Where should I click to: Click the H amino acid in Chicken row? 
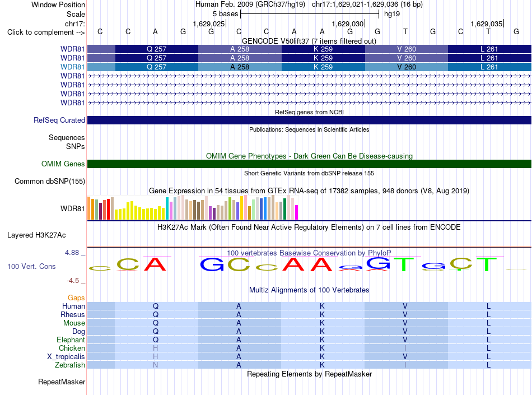coord(155,348)
